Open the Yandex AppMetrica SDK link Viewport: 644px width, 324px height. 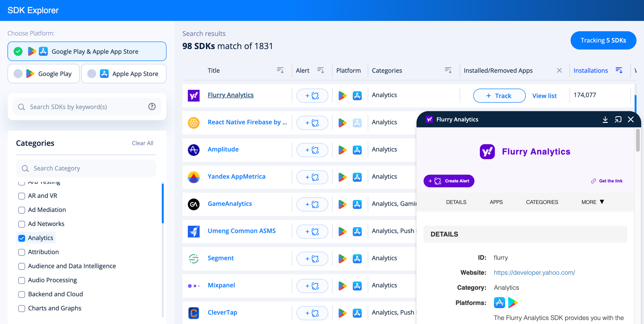236,176
